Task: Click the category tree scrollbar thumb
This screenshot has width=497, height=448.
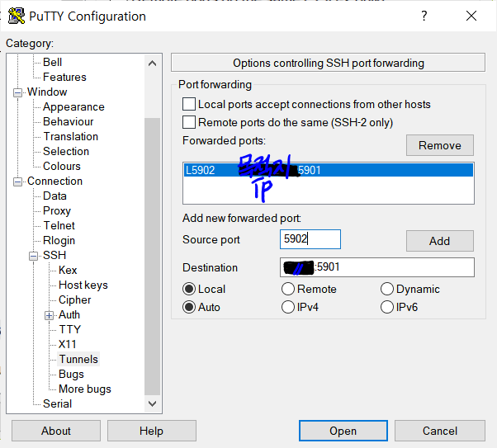Action: pyautogui.click(x=153, y=257)
